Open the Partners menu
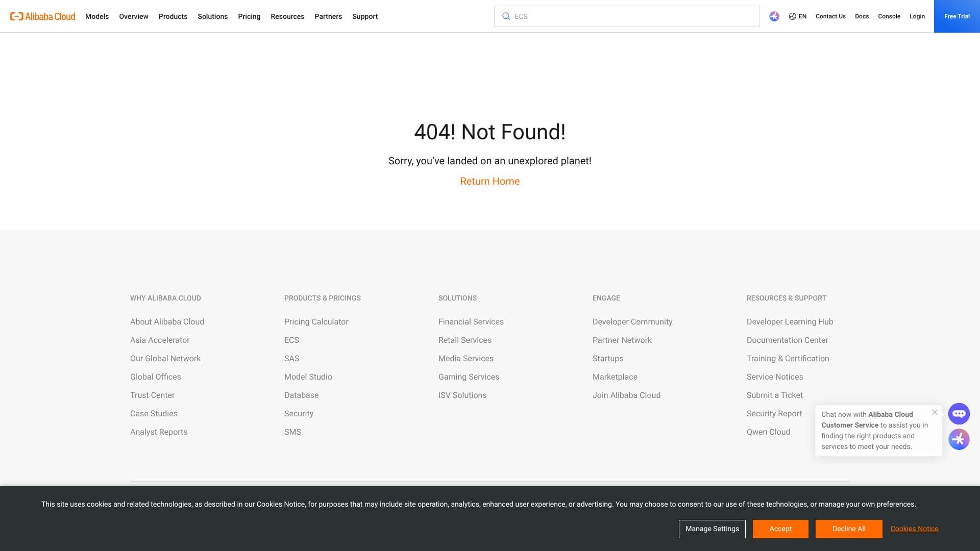This screenshot has height=551, width=980. 328,16
